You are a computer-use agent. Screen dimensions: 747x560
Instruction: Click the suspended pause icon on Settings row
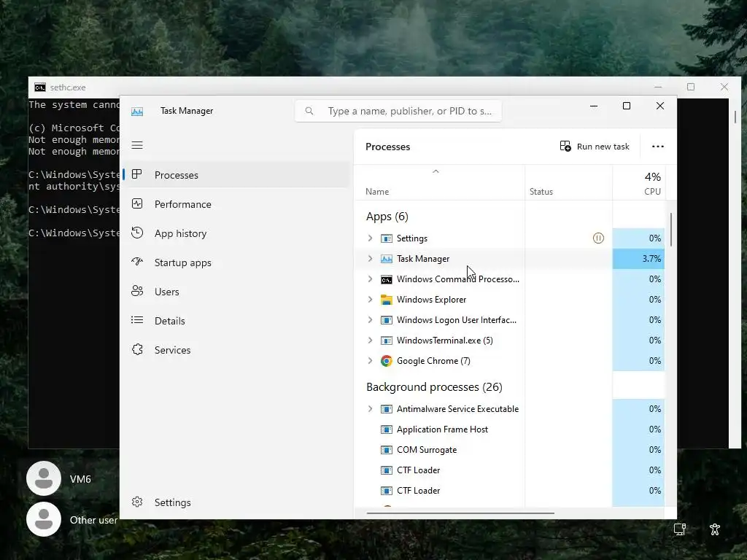[598, 238]
